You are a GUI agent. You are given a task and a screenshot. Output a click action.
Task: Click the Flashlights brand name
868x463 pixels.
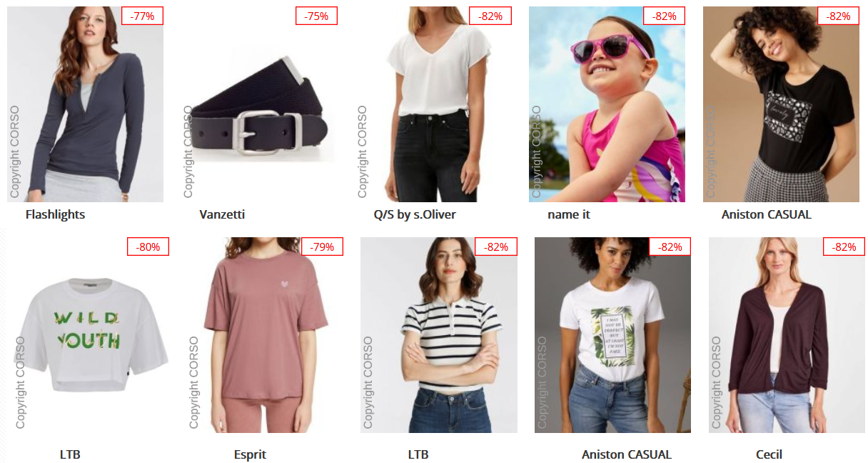(x=55, y=214)
